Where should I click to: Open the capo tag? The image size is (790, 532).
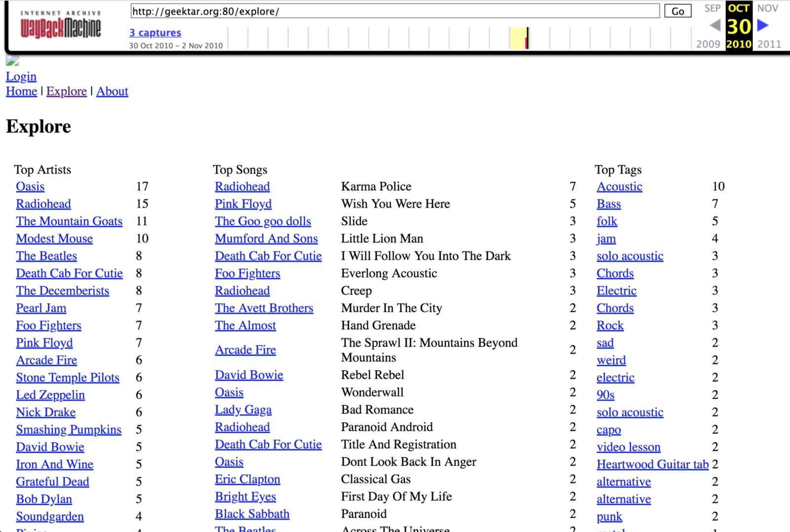(609, 430)
